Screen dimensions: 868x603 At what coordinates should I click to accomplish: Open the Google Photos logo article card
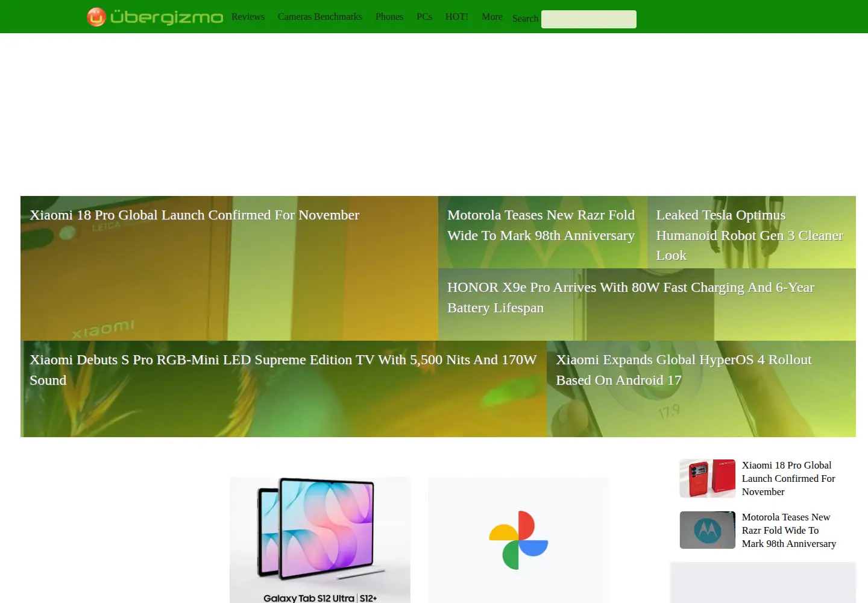(518, 540)
